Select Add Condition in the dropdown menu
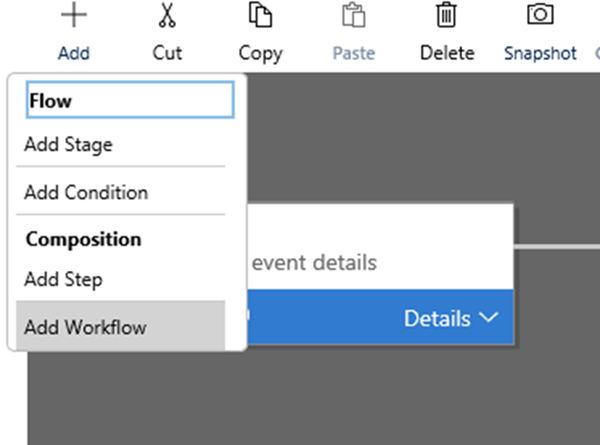This screenshot has width=600, height=445. 86,192
